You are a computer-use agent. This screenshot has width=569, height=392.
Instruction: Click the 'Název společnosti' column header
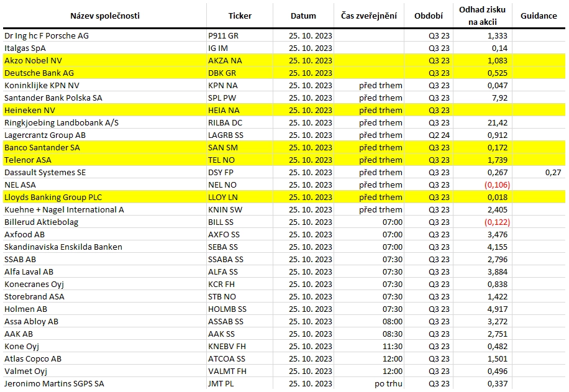[x=105, y=16]
